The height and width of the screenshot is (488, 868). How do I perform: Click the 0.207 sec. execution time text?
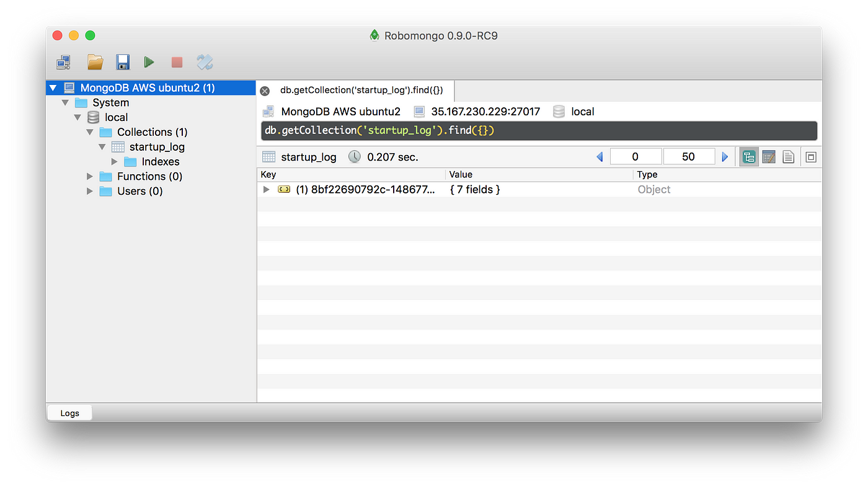point(392,157)
